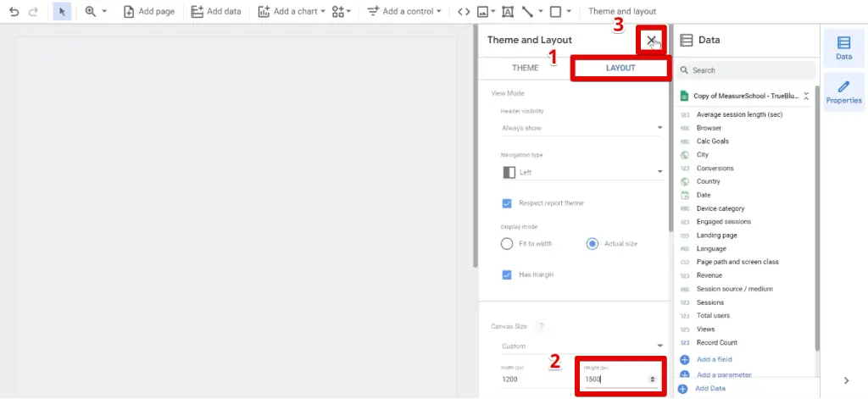Click the Undo arrow icon
The width and height of the screenshot is (868, 399).
tap(14, 11)
